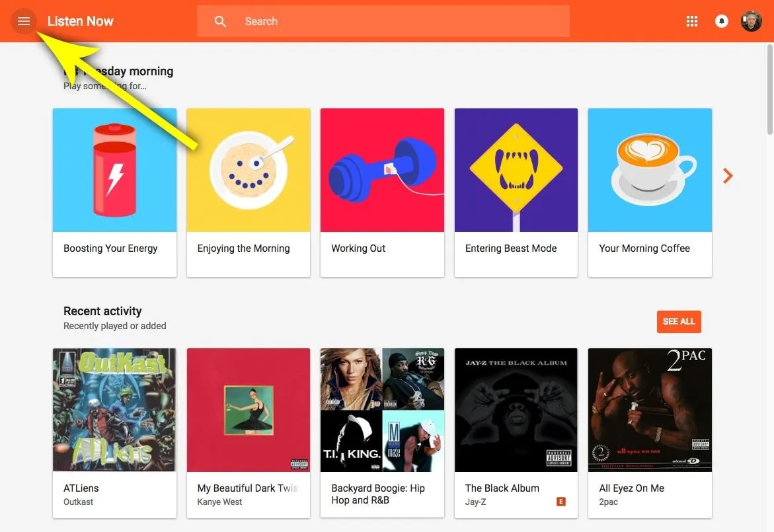Click the Boosting Your Energy title
The width and height of the screenshot is (774, 532).
tap(110, 248)
